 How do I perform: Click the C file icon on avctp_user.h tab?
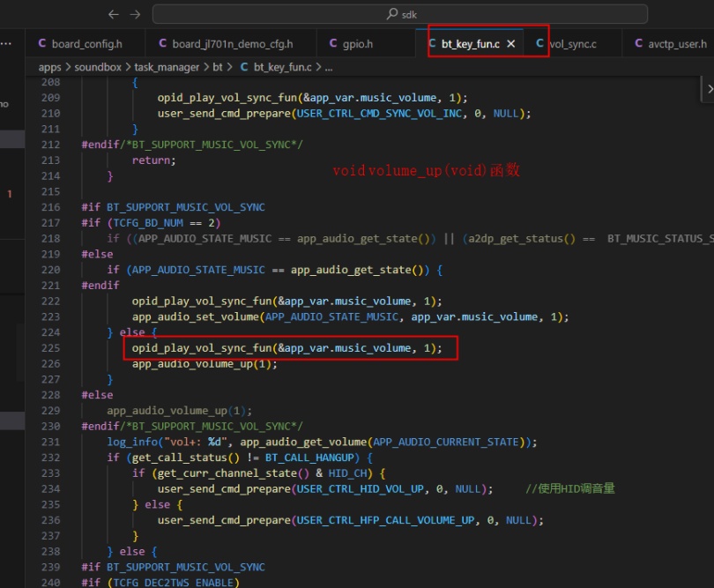pos(638,43)
